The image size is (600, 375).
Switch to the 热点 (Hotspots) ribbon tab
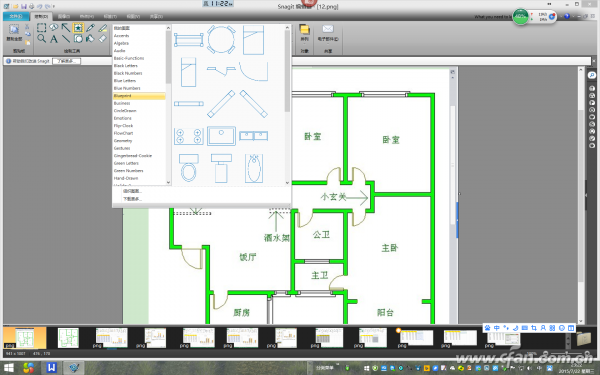87,16
